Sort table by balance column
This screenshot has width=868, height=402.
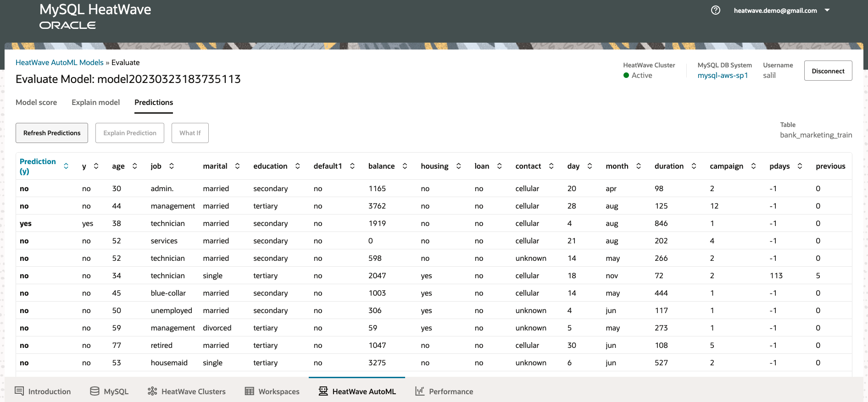point(405,166)
